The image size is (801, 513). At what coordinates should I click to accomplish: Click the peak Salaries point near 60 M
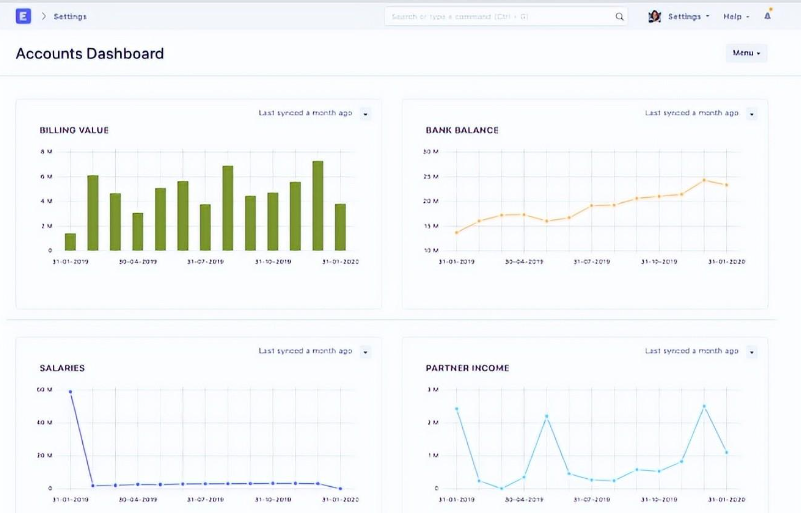pyautogui.click(x=70, y=392)
